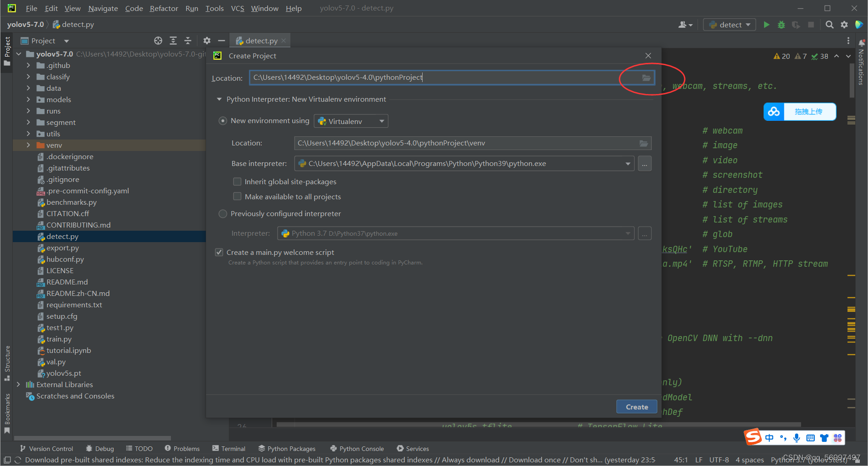The width and height of the screenshot is (868, 466).
Task: Open base interpreter browse button
Action: [x=645, y=164]
